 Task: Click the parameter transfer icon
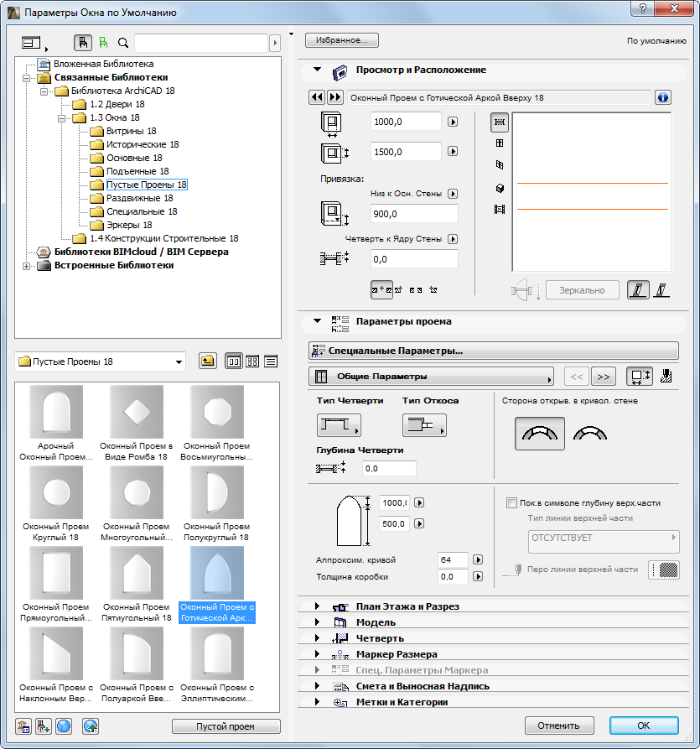point(666,377)
